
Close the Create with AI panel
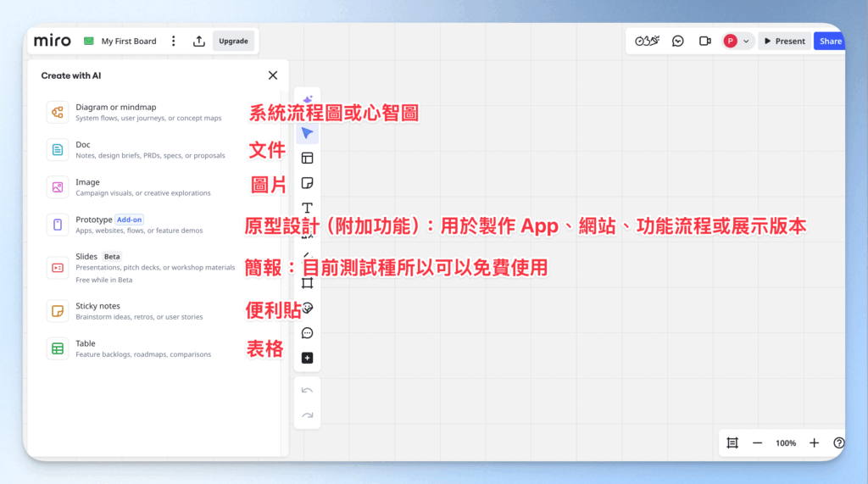click(273, 75)
